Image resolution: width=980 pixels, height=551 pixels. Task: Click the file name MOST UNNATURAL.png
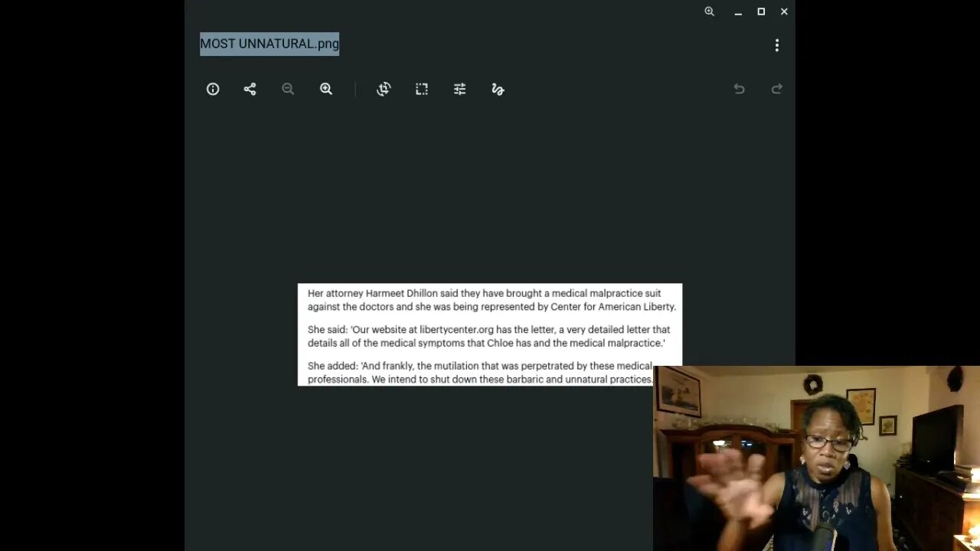tap(269, 44)
